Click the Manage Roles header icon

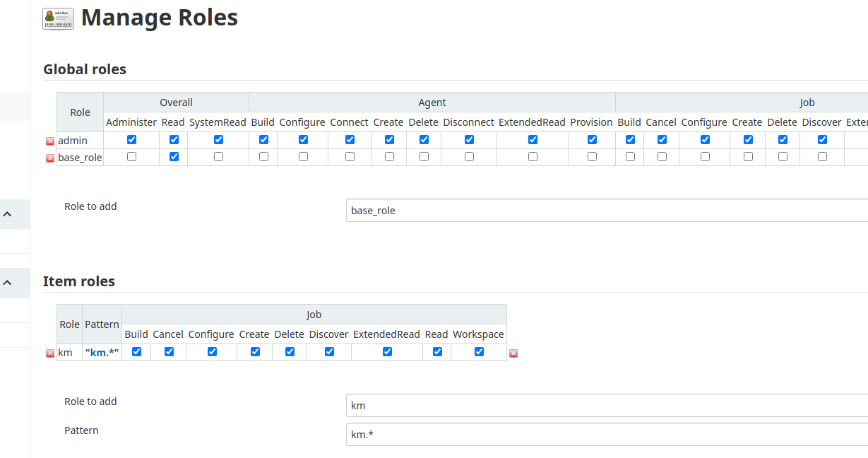(x=58, y=18)
